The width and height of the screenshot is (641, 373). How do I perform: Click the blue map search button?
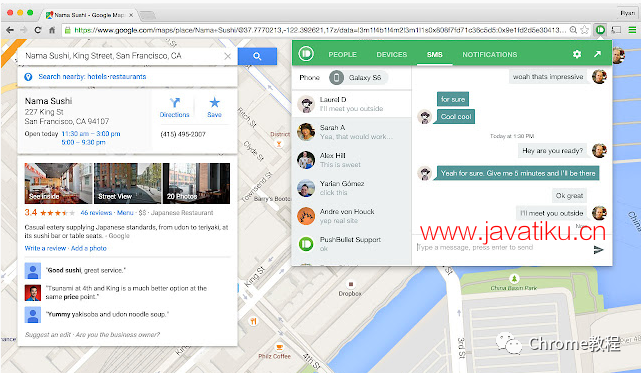(257, 56)
